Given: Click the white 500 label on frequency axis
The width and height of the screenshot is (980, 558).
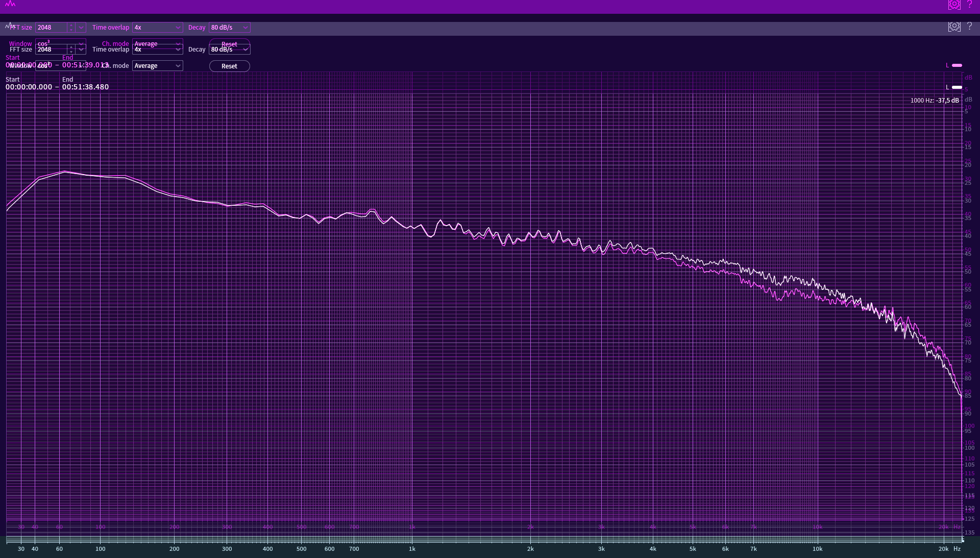Looking at the screenshot, I should tap(301, 549).
